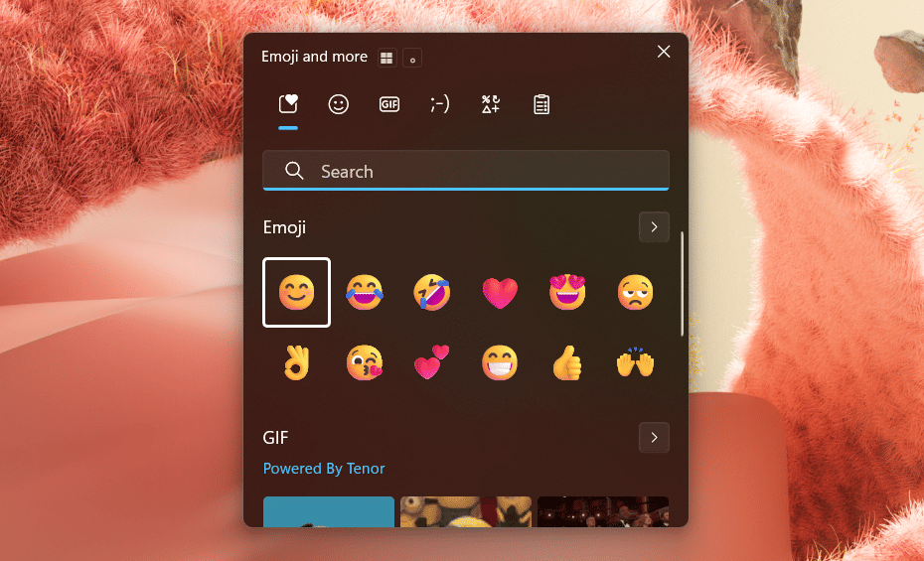Select the Minions GIF thumbnail
Screen dimensions: 924x561
pos(466,511)
